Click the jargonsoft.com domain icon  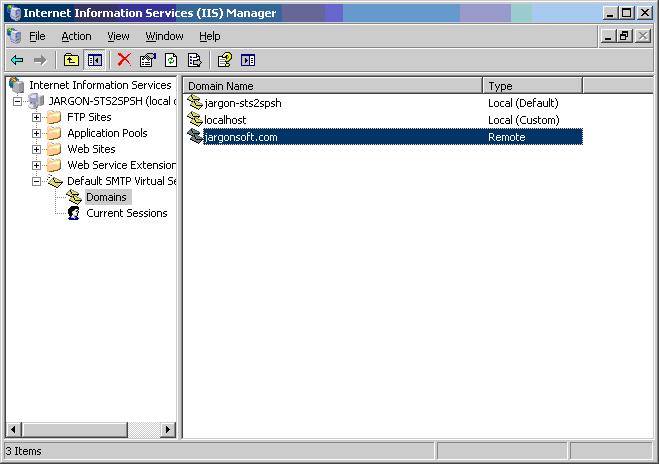[x=195, y=136]
